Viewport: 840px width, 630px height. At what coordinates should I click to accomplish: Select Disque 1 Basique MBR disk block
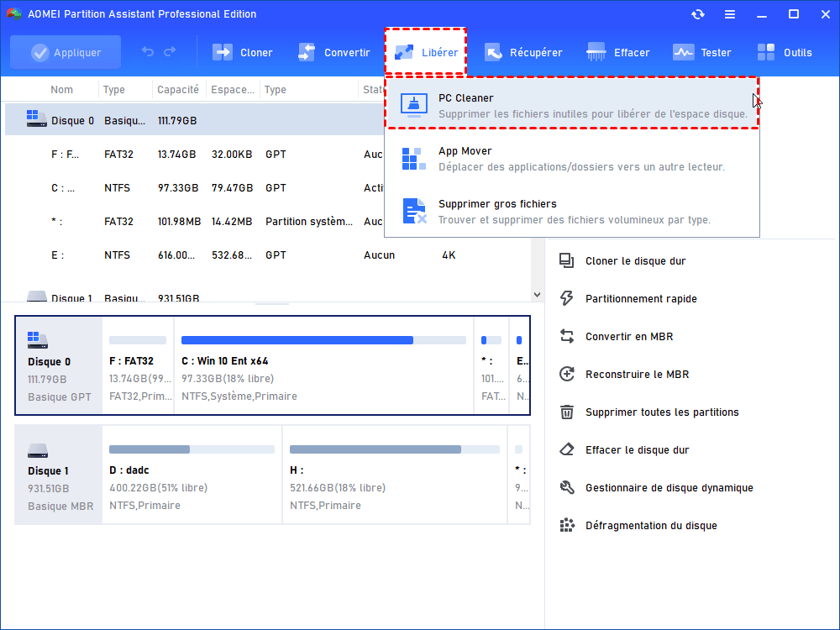[x=59, y=475]
